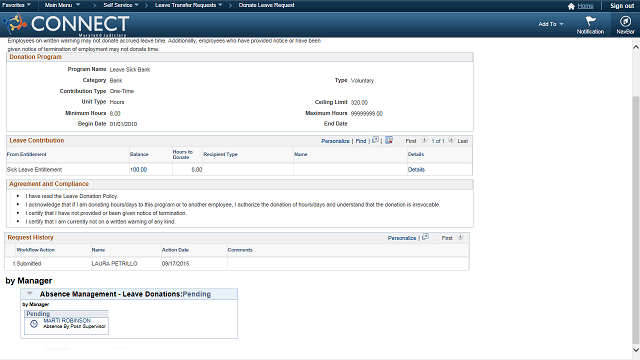Viewport: 640px width, 360px height.
Task: Select the '320.00' ceiling limit value
Action: tap(359, 102)
